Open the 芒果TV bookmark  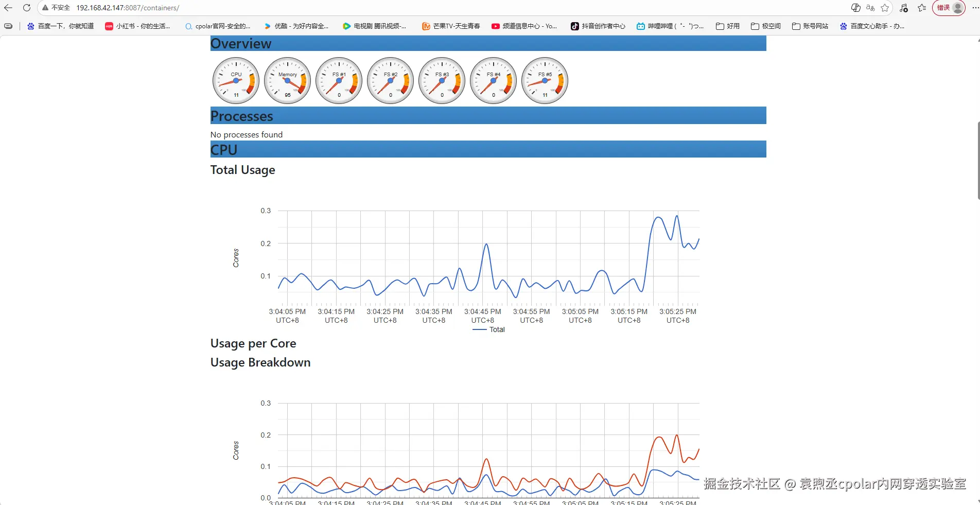click(451, 26)
